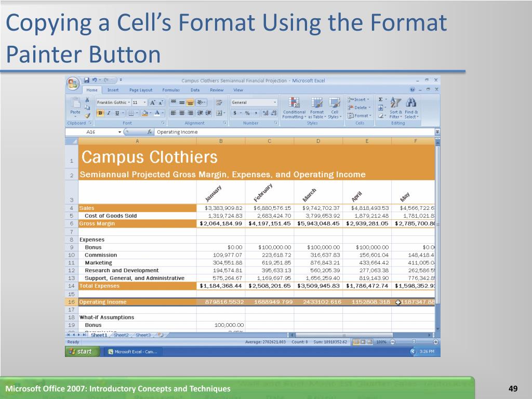Click the Format Painter brush icon
532x399 pixels.
pyautogui.click(x=87, y=116)
